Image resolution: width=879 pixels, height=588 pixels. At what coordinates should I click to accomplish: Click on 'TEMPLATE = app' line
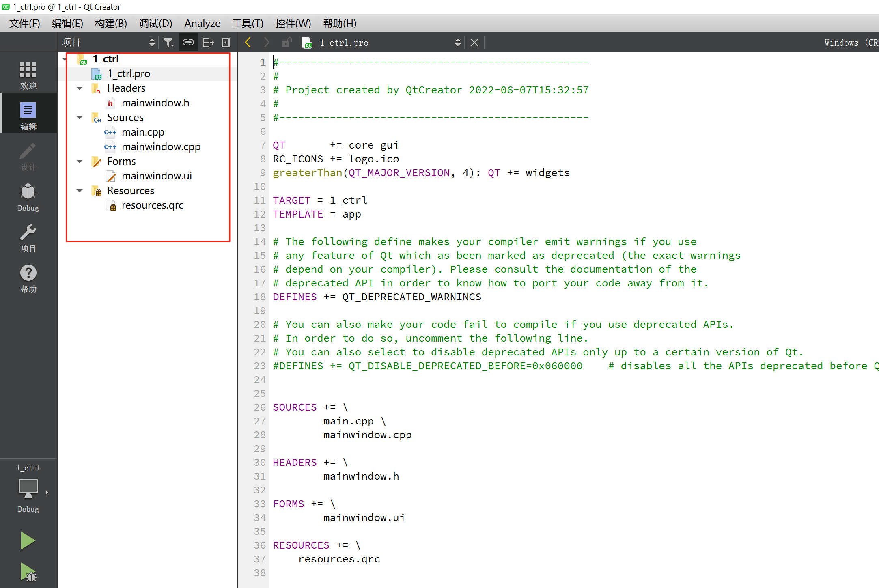pos(317,214)
